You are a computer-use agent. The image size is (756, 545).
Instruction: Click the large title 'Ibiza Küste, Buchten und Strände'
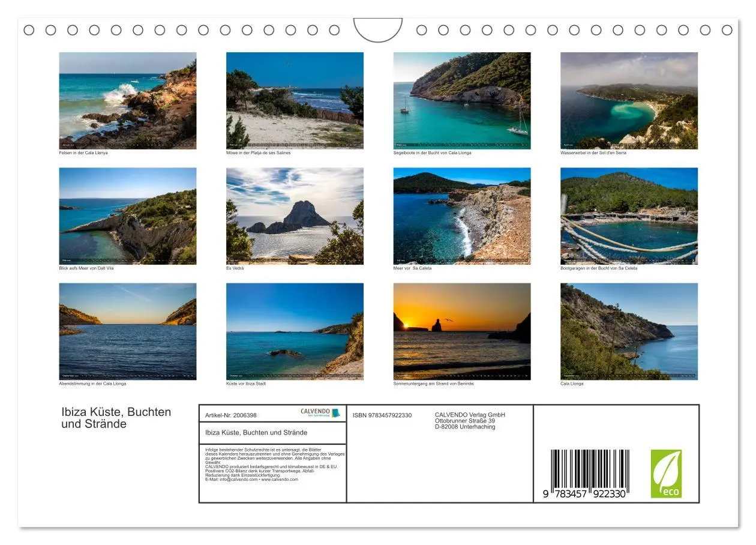point(116,418)
